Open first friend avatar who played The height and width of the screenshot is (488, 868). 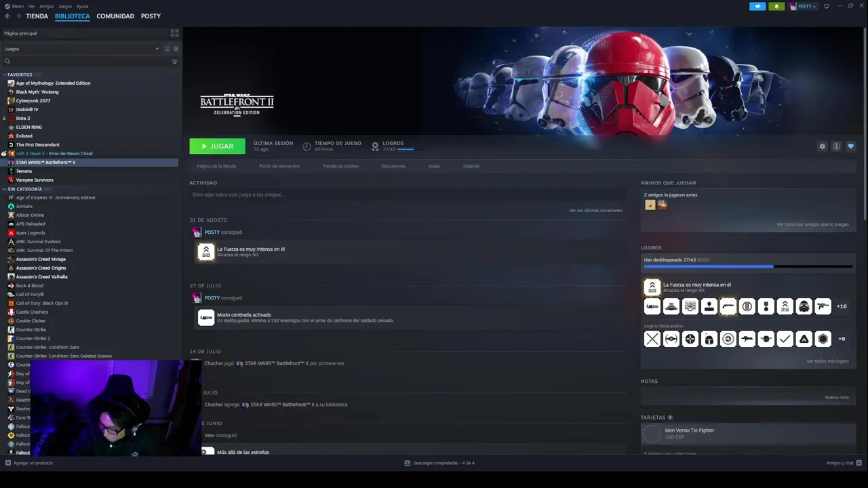coord(650,205)
